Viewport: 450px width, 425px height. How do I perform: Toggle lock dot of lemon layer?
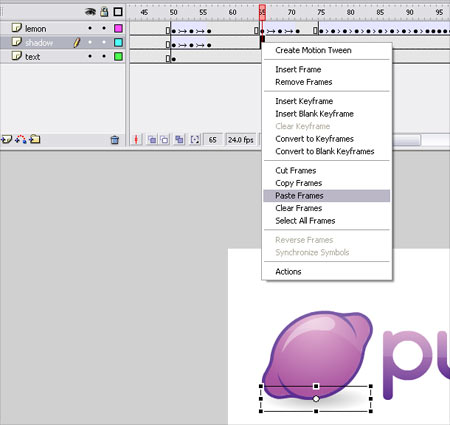[x=104, y=28]
